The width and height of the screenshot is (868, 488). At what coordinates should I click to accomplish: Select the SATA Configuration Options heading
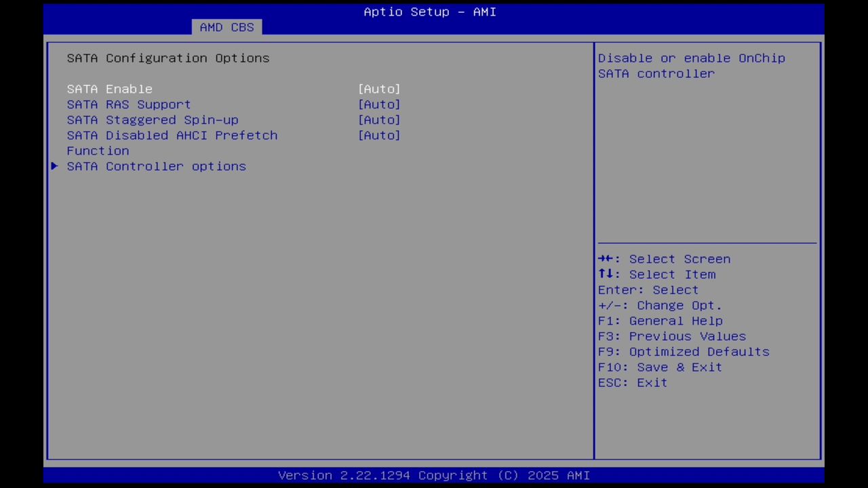click(167, 58)
